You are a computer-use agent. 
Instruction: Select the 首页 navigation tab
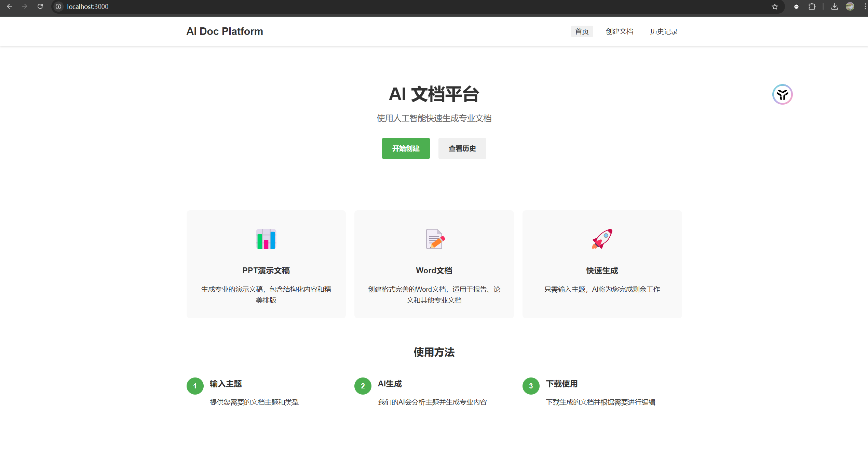click(582, 31)
